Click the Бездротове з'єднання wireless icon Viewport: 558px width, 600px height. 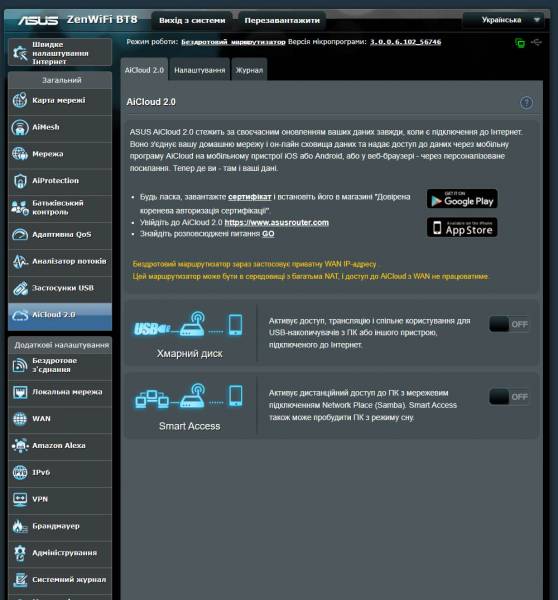pos(20,365)
